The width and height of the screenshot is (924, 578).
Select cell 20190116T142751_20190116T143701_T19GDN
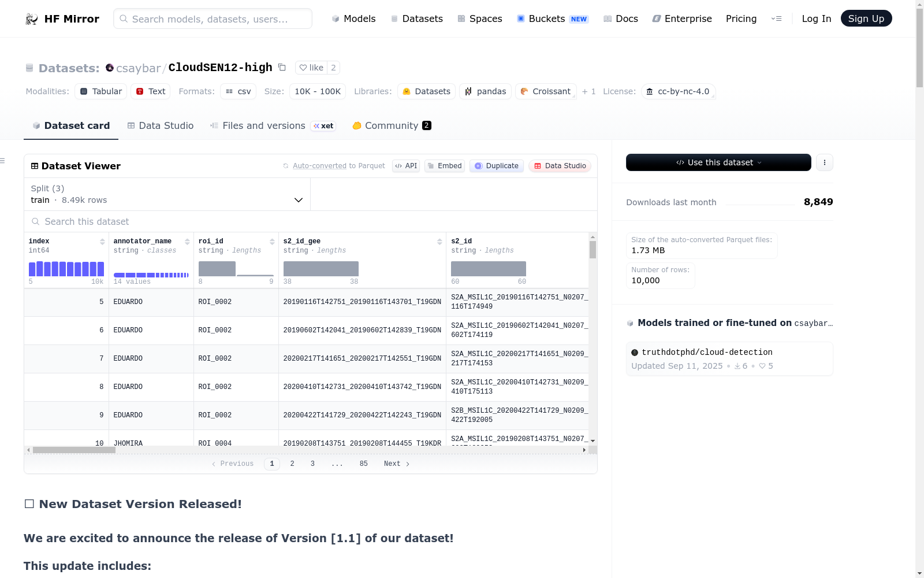coord(362,302)
